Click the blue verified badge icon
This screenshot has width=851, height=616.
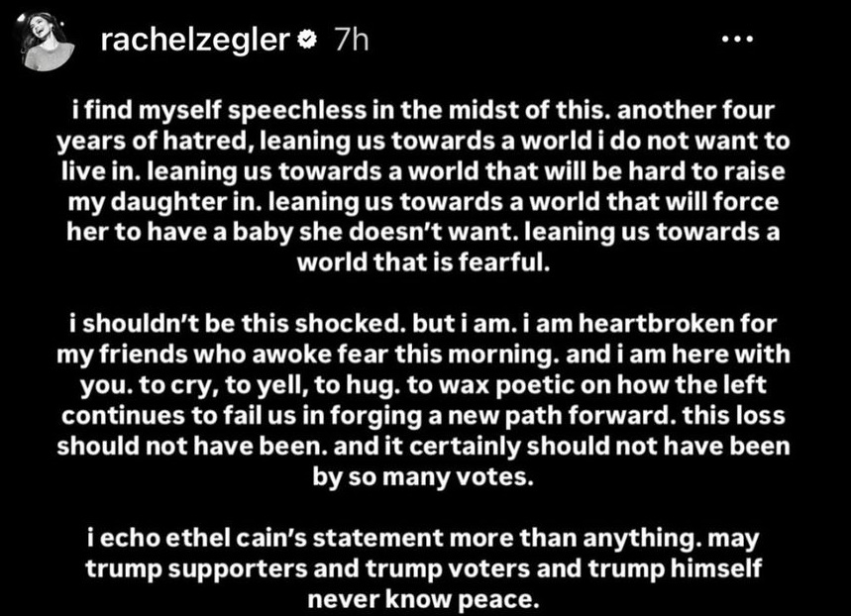tap(308, 40)
